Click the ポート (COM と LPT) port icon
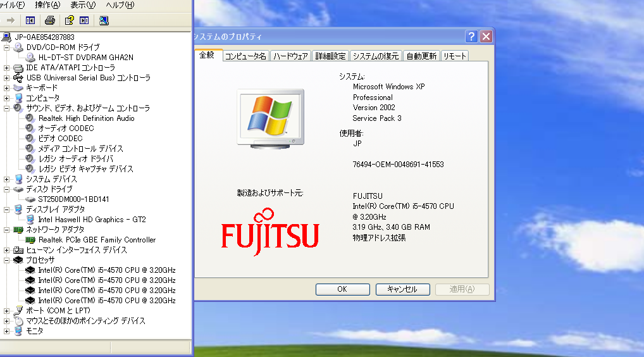The image size is (644, 357). pyautogui.click(x=18, y=311)
